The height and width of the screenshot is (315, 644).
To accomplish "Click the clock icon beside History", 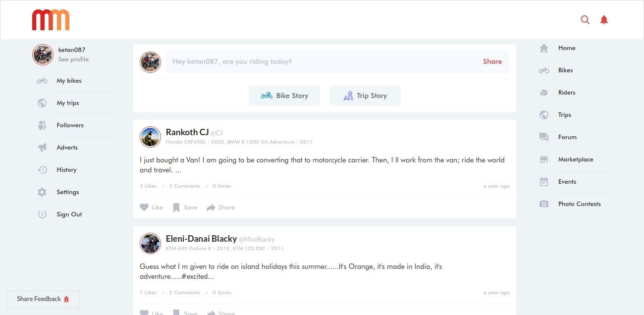I will tap(42, 170).
